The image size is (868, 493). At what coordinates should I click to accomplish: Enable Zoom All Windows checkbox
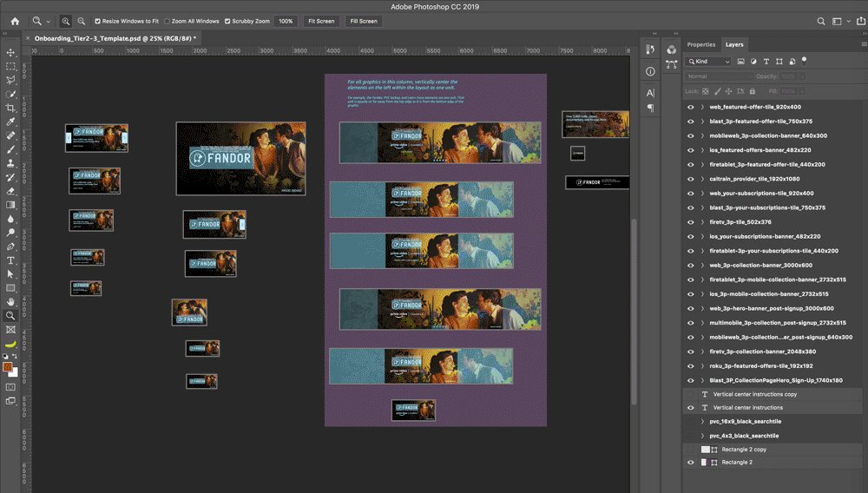click(x=168, y=21)
